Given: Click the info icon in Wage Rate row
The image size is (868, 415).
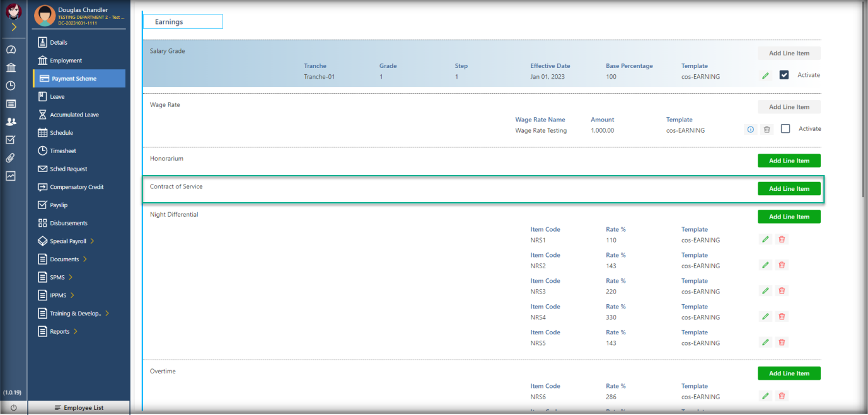Looking at the screenshot, I should click(x=750, y=129).
